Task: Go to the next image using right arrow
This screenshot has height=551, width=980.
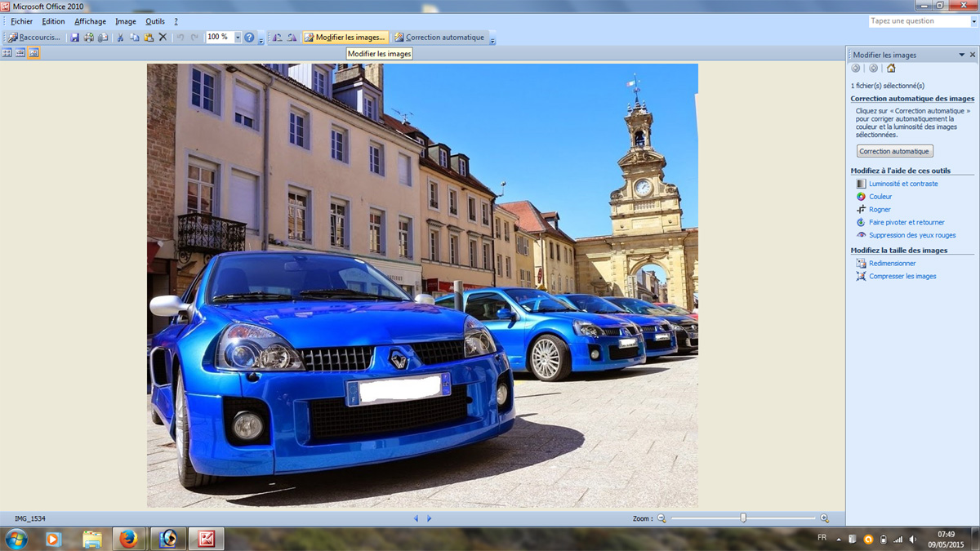Action: click(x=430, y=518)
